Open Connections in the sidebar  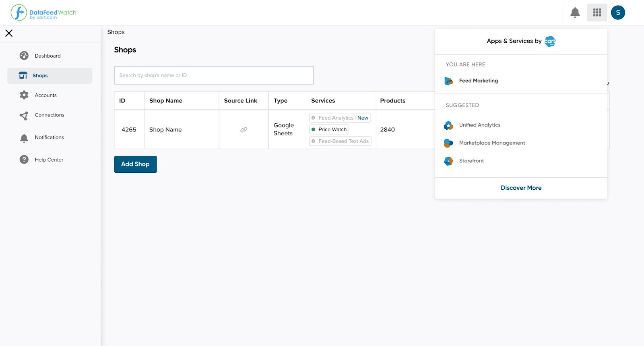[x=49, y=115]
